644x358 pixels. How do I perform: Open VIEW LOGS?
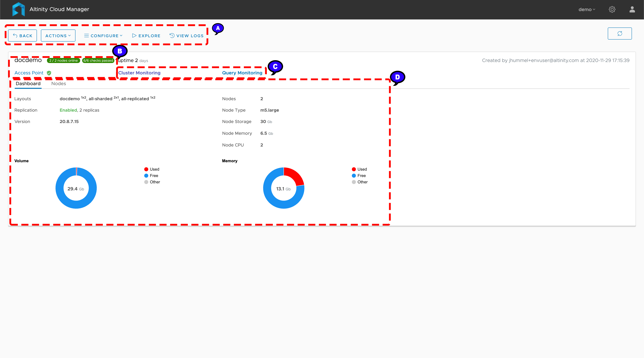[x=186, y=36]
